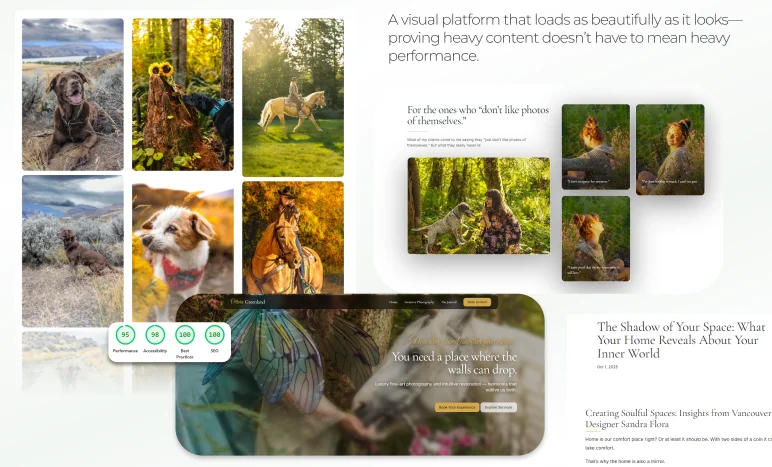This screenshot has height=467, width=772.
Task: Click the Best Practices score gauge
Action: pyautogui.click(x=185, y=335)
